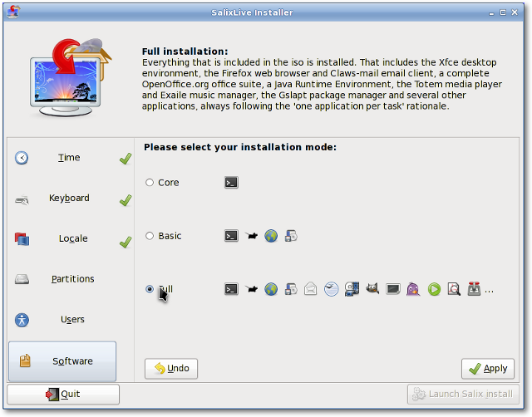This screenshot has height=417, width=532.
Task: Click the Undo button
Action: tap(171, 368)
